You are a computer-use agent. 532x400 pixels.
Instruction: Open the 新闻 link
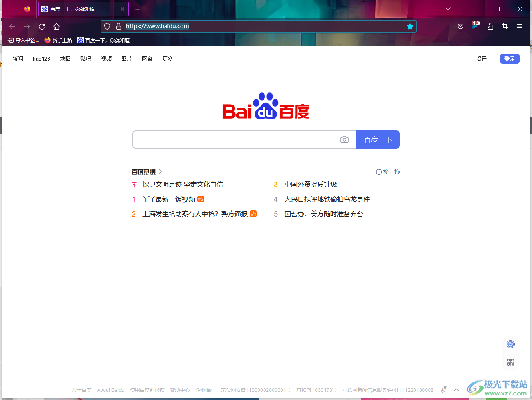tap(18, 59)
